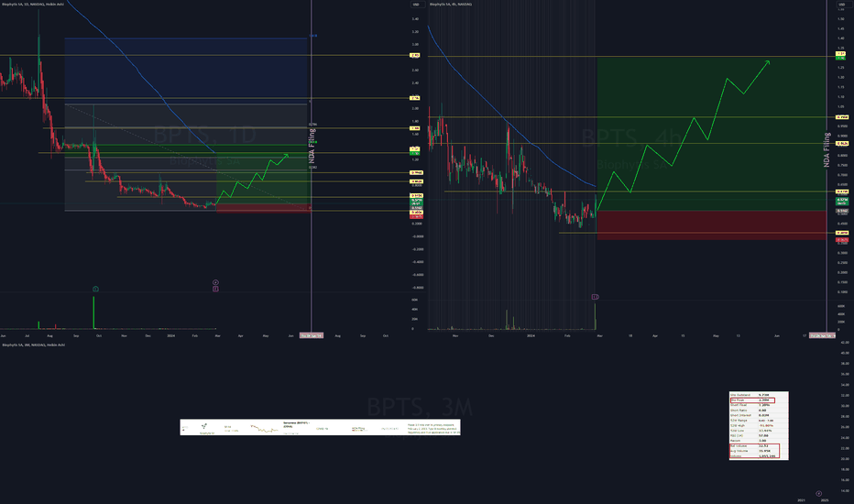
Task: Click the Nov label on 1D time axis
Action: pyautogui.click(x=125, y=335)
